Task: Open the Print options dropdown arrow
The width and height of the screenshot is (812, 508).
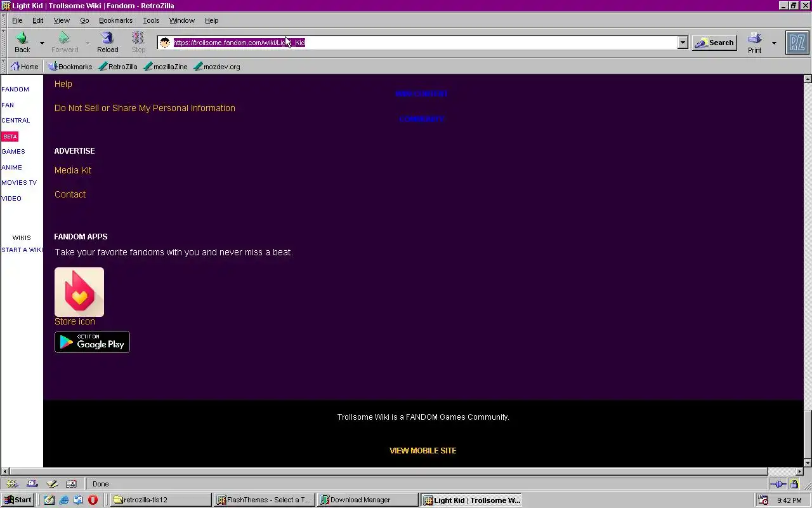Action: point(774,43)
